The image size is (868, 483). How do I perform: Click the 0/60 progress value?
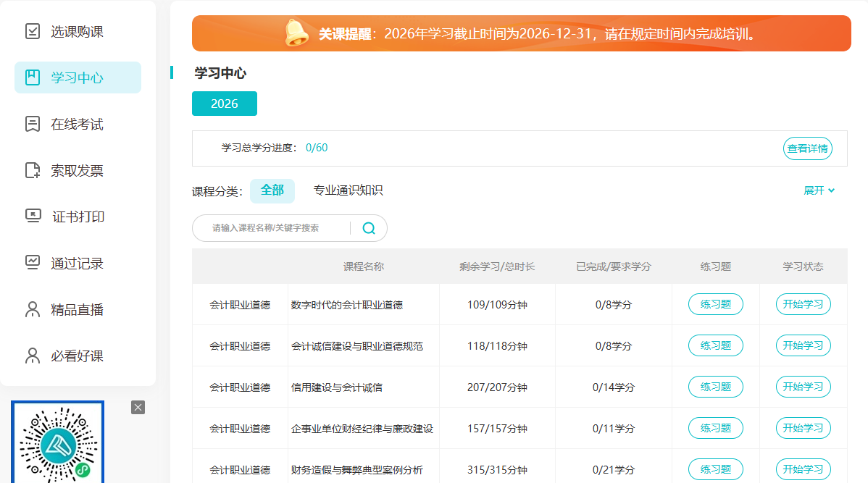317,148
